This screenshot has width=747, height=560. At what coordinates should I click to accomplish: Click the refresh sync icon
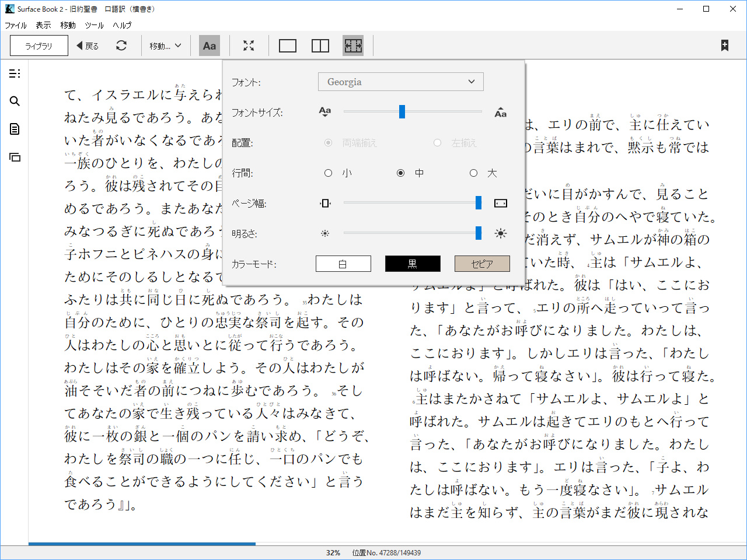(121, 45)
